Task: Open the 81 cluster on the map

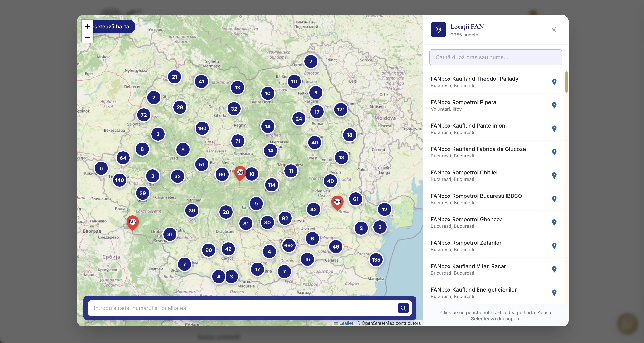Action: (x=246, y=224)
